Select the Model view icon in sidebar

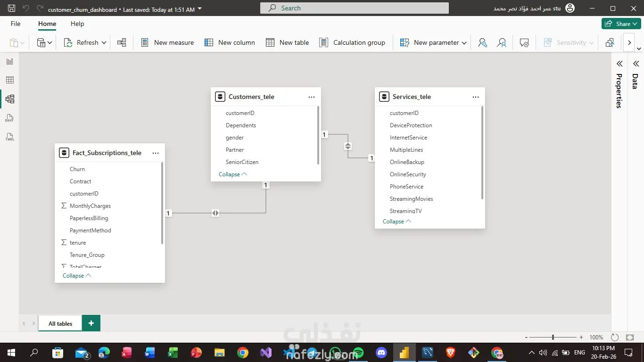point(10,99)
